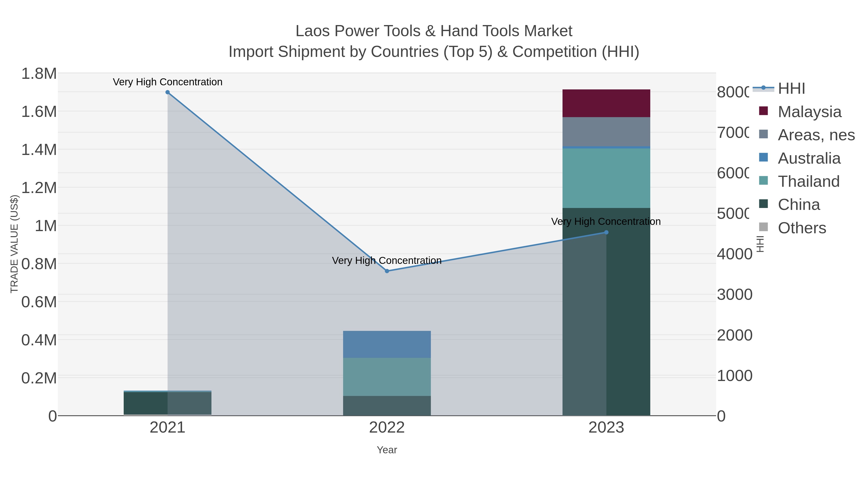The width and height of the screenshot is (868, 488).
Task: Click the Very High Concentration label above 2023
Action: [606, 221]
